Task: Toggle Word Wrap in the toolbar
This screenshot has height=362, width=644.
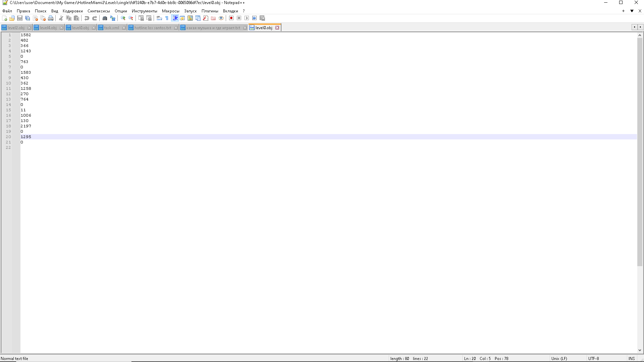Action: pos(159,18)
